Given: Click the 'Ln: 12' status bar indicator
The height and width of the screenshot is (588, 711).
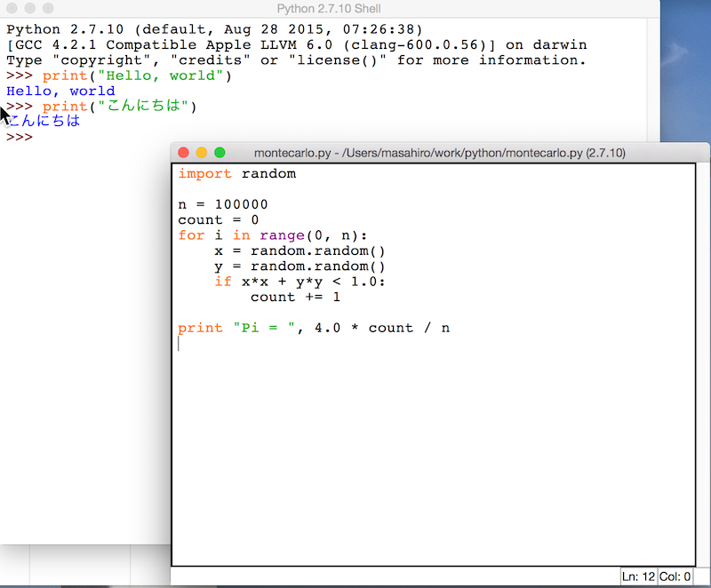Looking at the screenshot, I should pyautogui.click(x=638, y=576).
